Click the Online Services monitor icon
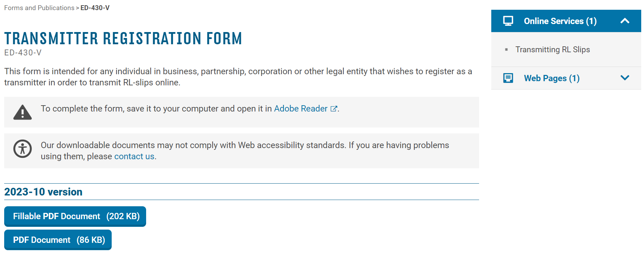Screen dimensions: 644x254 click(x=508, y=21)
